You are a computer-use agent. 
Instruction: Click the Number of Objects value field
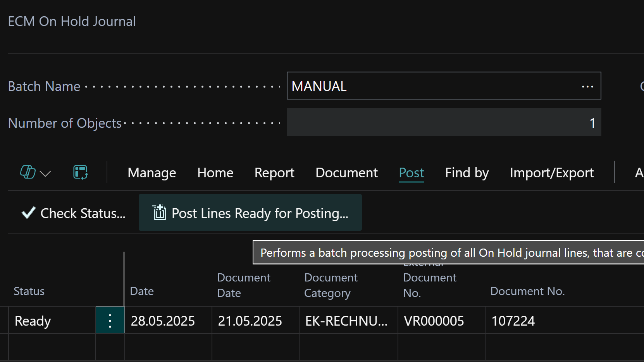(x=444, y=122)
